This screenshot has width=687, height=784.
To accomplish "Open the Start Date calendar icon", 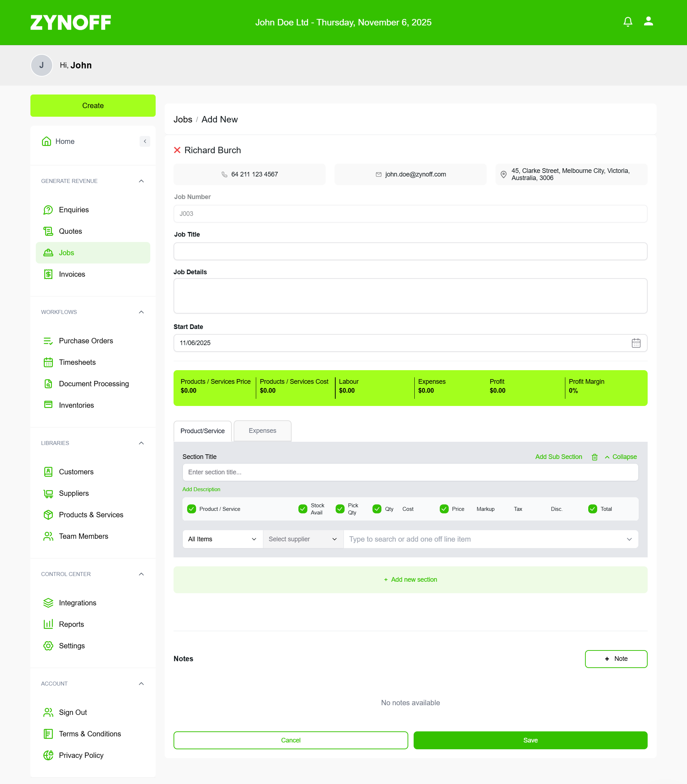I will click(x=635, y=343).
